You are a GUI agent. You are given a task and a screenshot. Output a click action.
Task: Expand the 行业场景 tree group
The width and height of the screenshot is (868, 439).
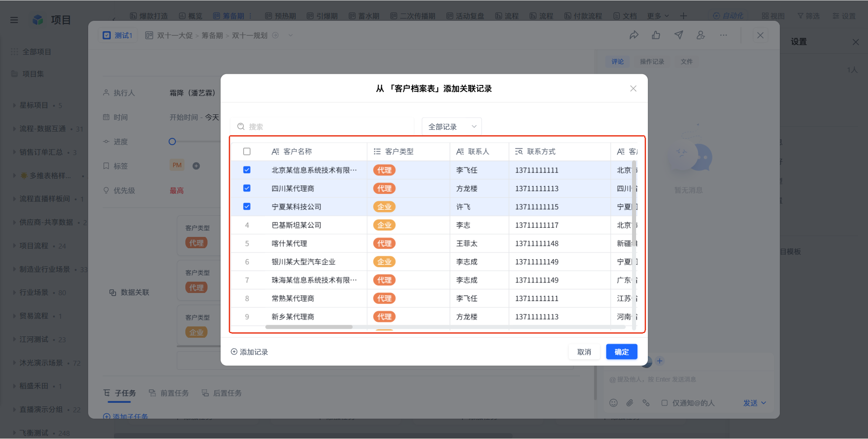pyautogui.click(x=14, y=293)
